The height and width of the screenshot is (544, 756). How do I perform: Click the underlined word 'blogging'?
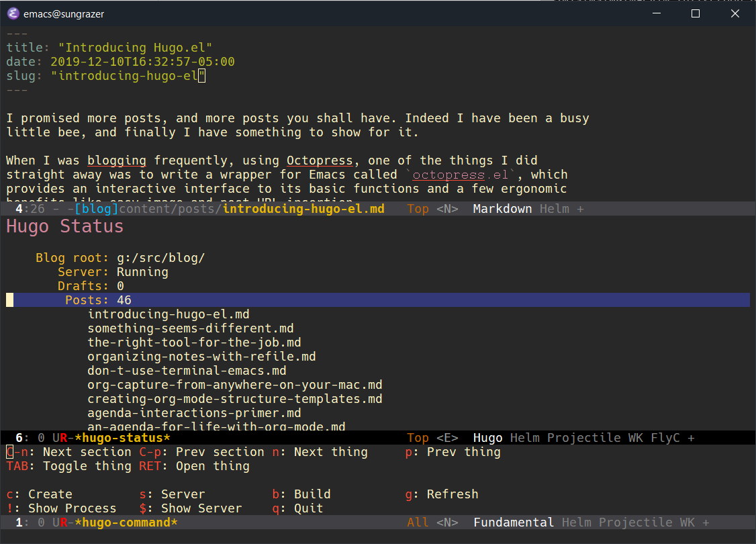click(x=117, y=161)
